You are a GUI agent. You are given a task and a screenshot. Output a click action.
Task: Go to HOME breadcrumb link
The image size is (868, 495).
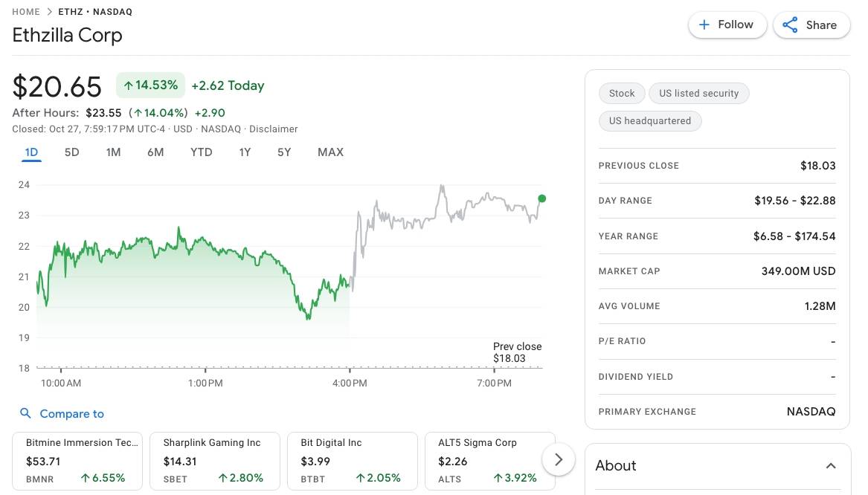(x=26, y=12)
